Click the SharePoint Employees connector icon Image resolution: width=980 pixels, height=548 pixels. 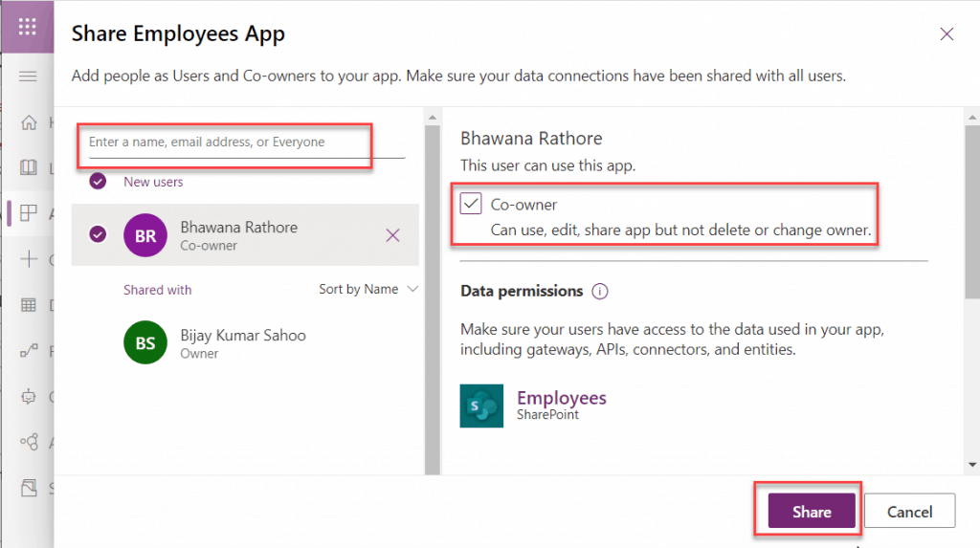click(481, 406)
